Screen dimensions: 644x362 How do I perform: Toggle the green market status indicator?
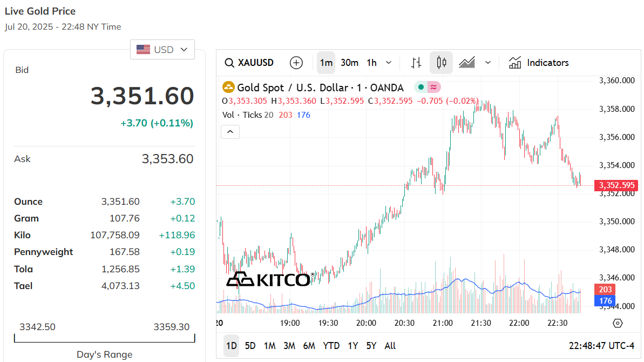point(421,87)
